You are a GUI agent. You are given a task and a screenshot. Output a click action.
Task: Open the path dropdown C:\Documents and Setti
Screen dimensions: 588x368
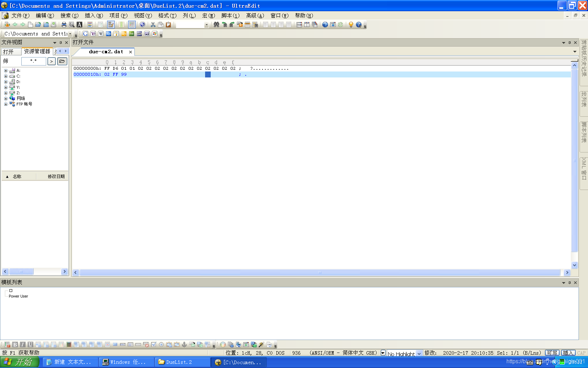(x=70, y=34)
